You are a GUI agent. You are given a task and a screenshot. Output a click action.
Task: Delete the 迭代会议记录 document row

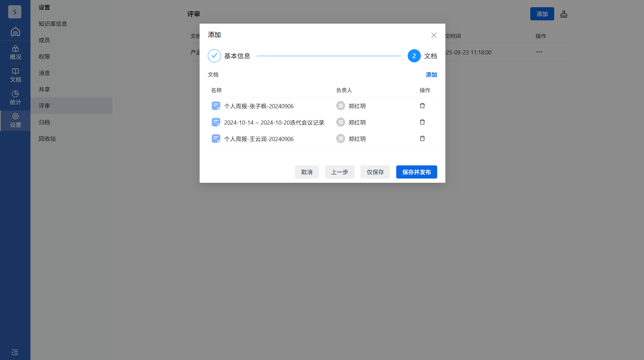(x=422, y=122)
